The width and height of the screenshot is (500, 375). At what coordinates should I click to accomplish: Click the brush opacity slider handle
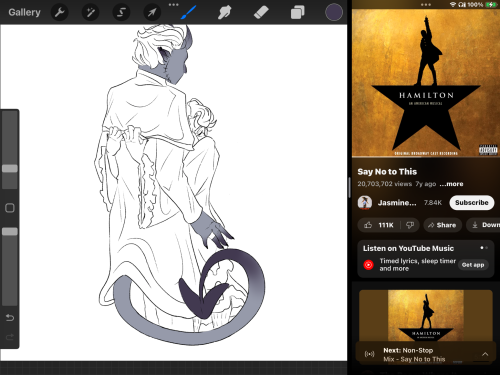click(x=10, y=231)
